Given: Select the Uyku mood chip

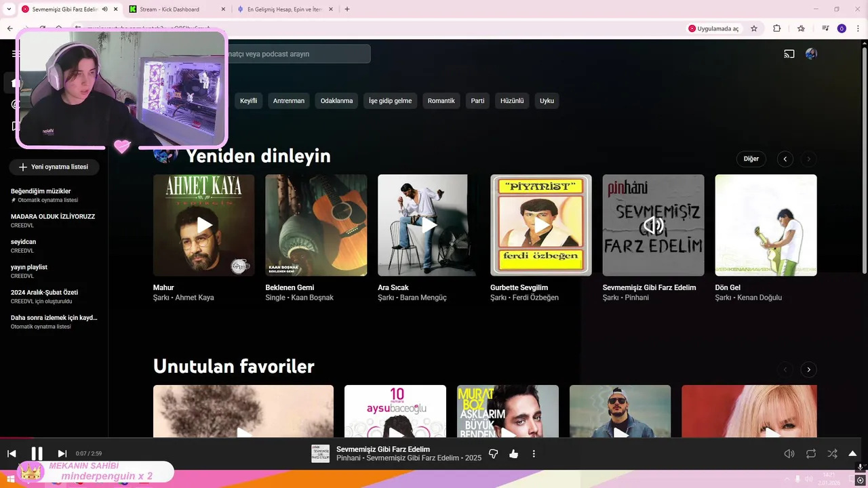Looking at the screenshot, I should pyautogui.click(x=547, y=100).
